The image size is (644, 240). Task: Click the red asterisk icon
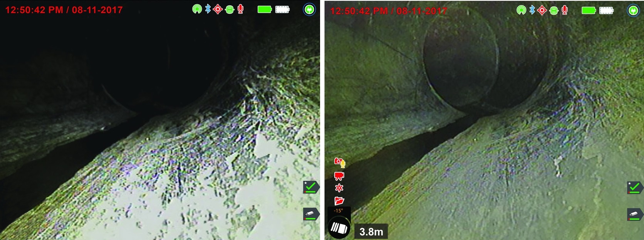339,188
